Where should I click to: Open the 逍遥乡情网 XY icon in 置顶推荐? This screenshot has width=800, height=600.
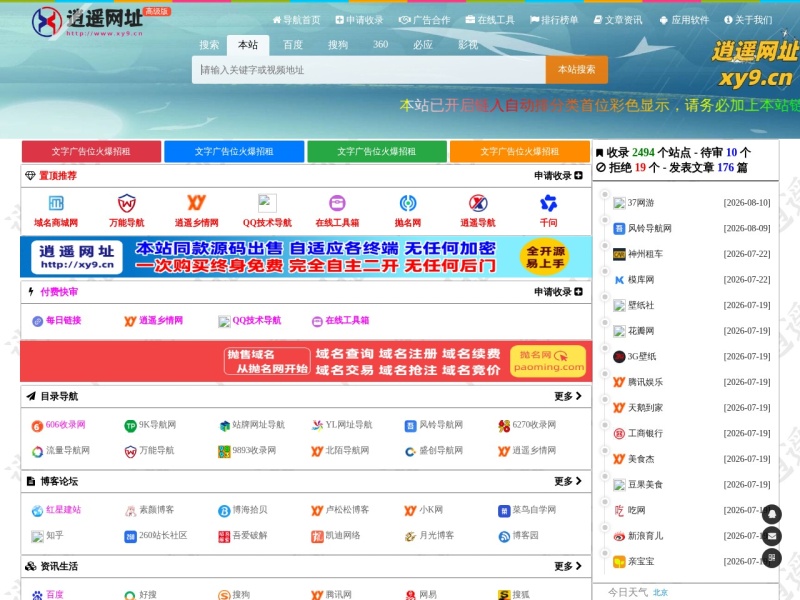(x=196, y=203)
